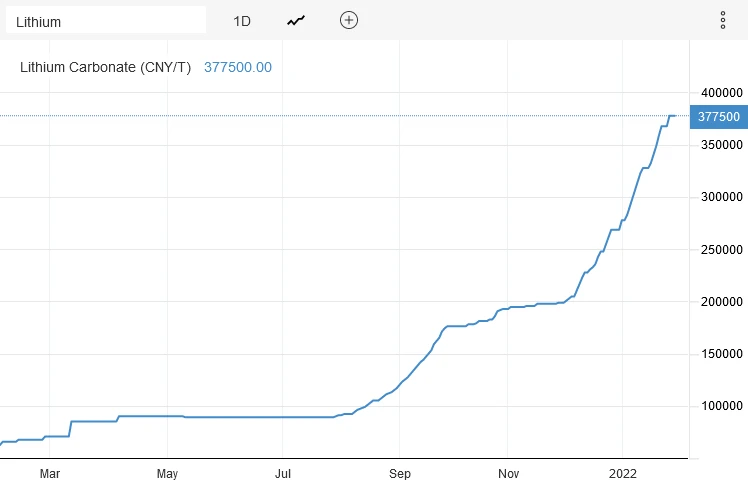Open the 1D interval selector
This screenshot has height=487, width=748.
pos(242,21)
